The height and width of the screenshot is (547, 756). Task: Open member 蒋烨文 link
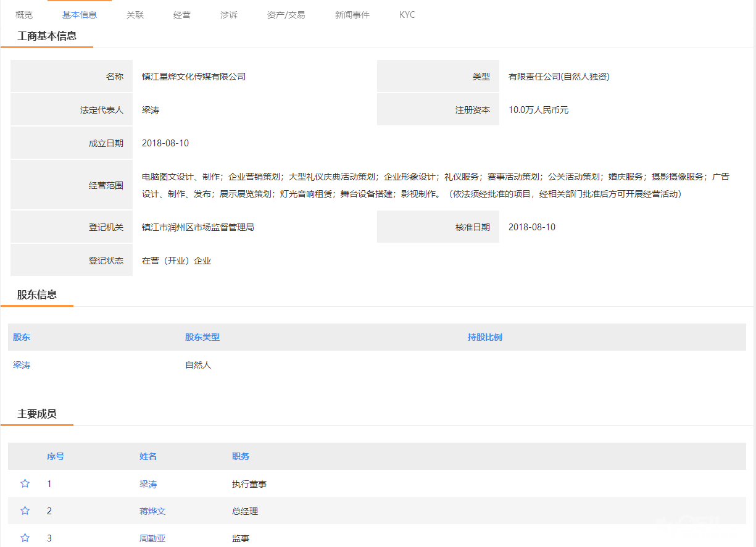tap(152, 512)
